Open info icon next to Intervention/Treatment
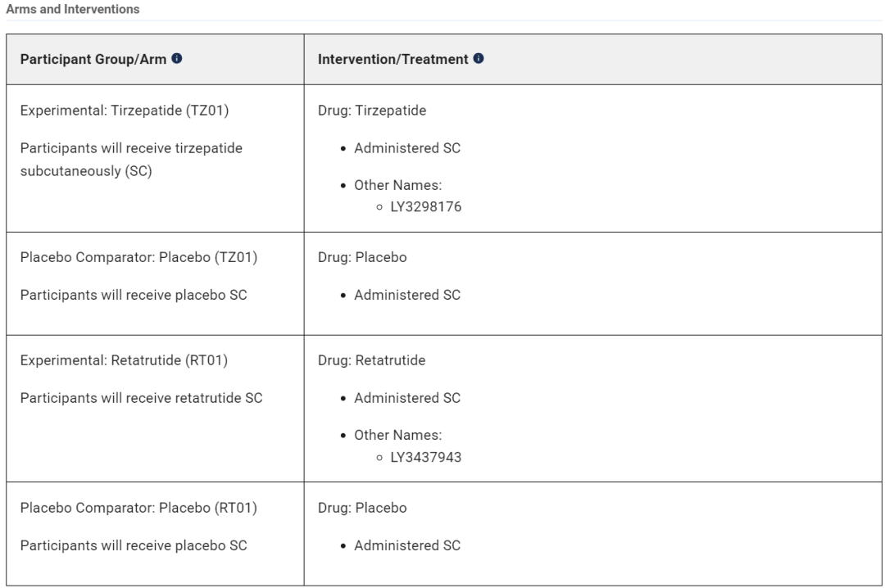 coord(479,58)
